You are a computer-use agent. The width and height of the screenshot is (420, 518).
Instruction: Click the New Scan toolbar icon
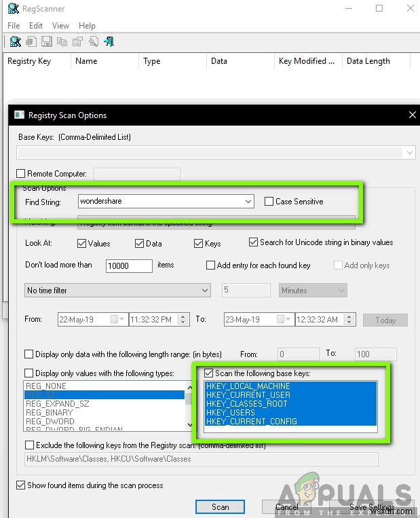15,41
